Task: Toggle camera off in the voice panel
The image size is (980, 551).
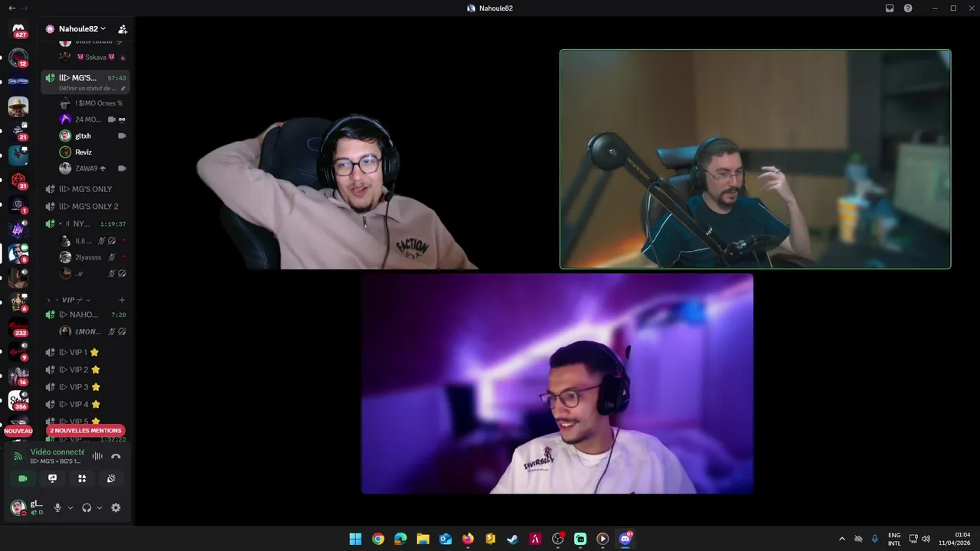Action: tap(23, 478)
